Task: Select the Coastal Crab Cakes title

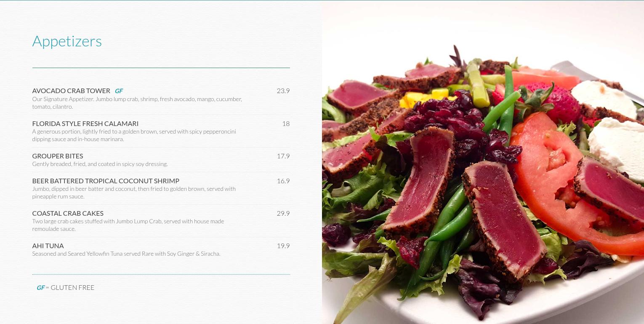Action: [x=68, y=213]
